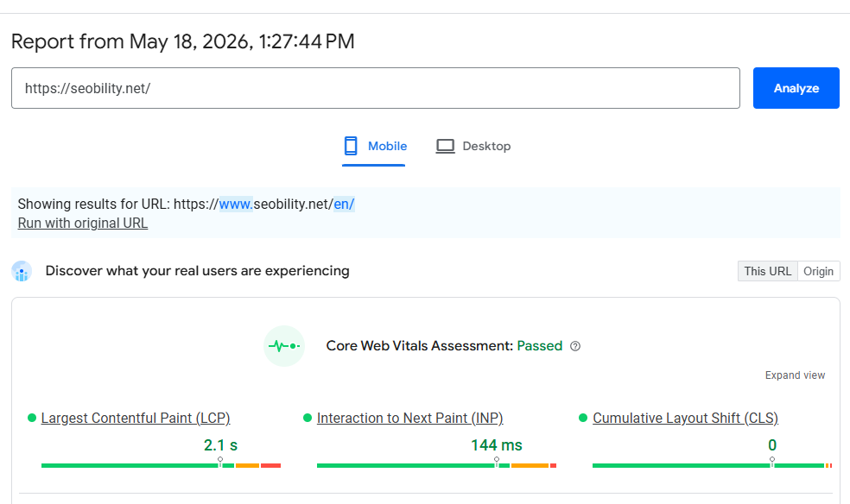850x504 pixels.
Task: Click the green dot beside INP
Action: click(308, 418)
